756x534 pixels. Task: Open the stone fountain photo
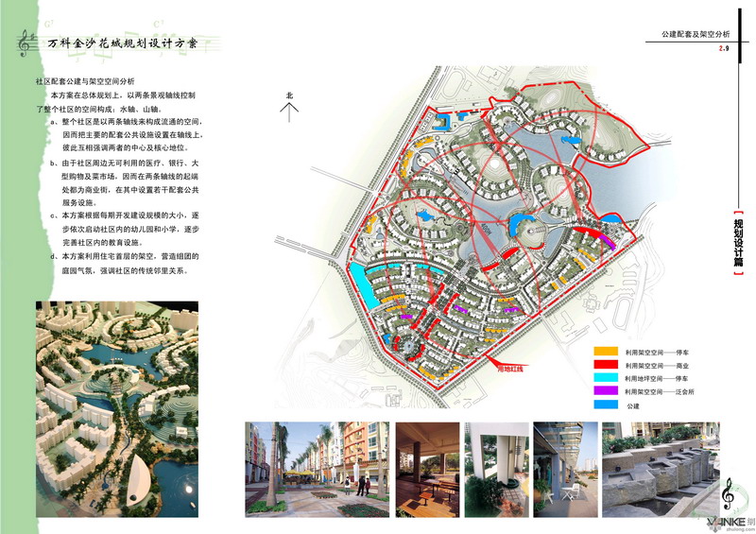click(x=661, y=470)
